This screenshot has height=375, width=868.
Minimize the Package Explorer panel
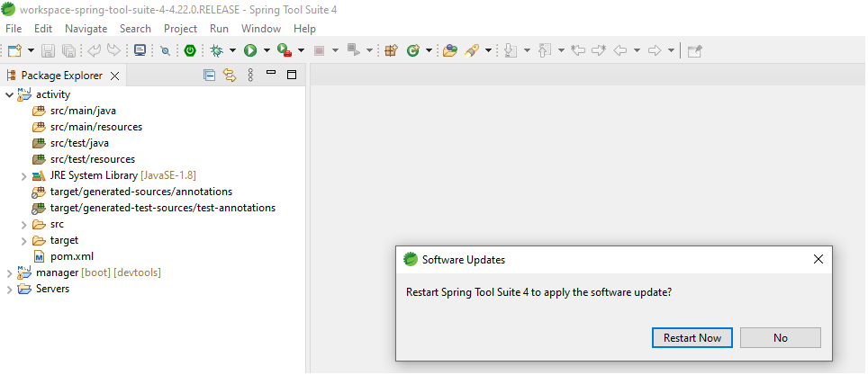coord(271,72)
